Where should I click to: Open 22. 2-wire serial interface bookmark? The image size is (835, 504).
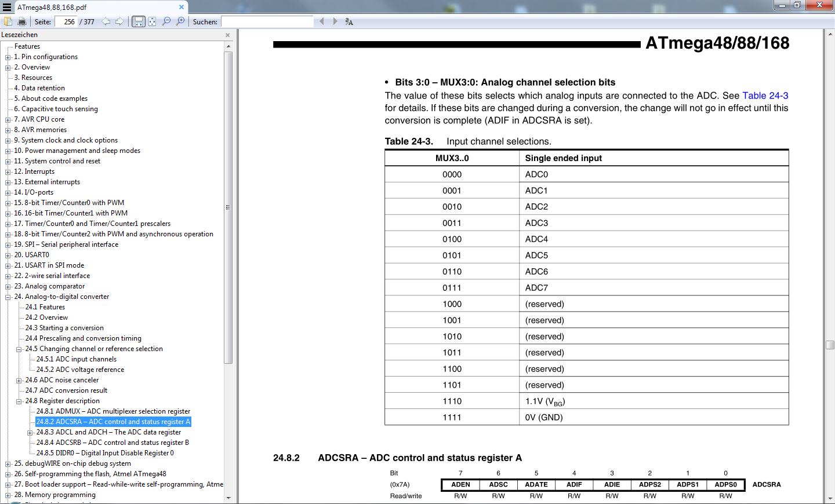coord(52,276)
